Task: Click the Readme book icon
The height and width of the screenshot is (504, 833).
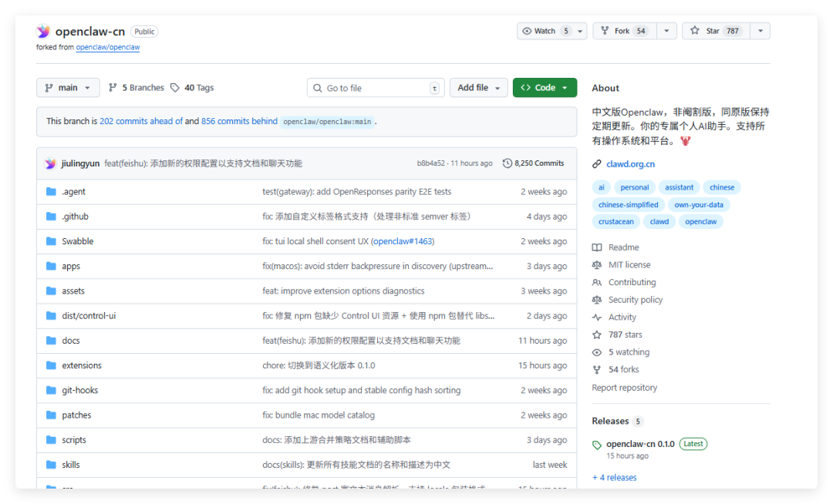Action: pyautogui.click(x=597, y=247)
